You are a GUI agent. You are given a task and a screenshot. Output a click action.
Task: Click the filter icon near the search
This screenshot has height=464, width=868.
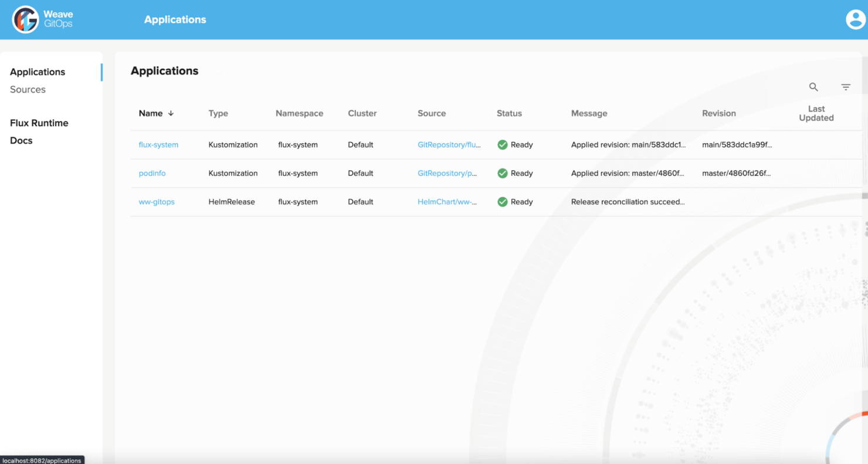click(846, 86)
